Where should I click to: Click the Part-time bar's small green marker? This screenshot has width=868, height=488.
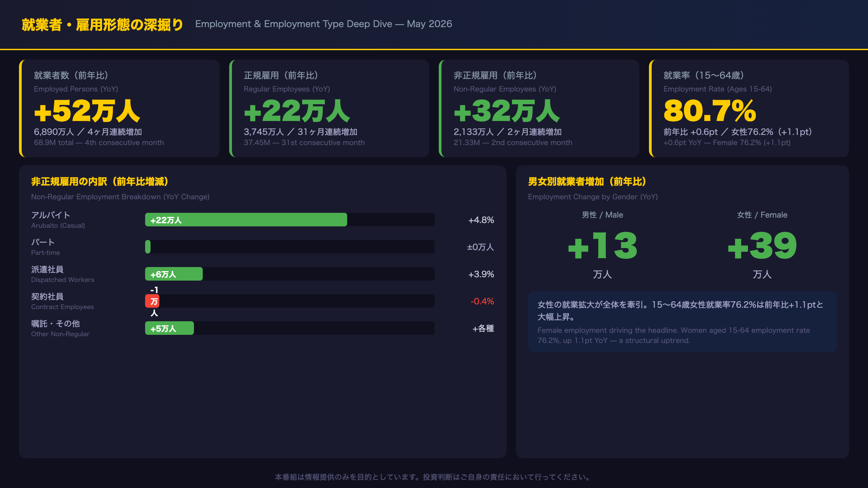(148, 247)
